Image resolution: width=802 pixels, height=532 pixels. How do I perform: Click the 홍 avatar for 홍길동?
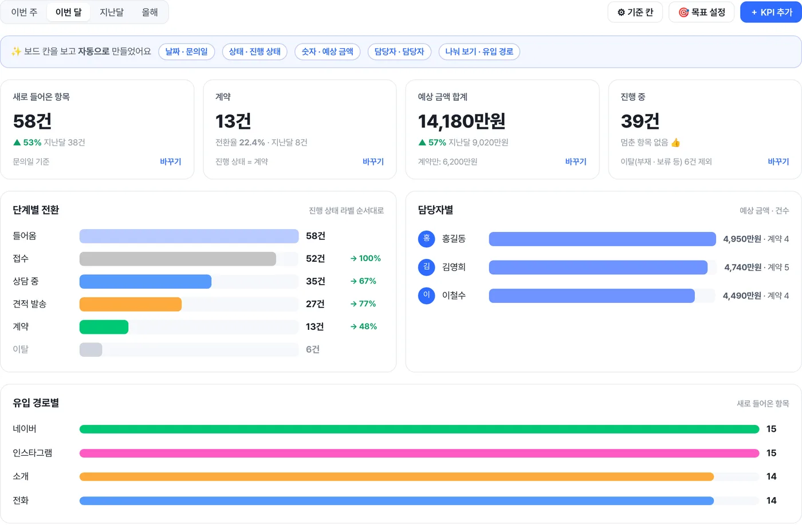[427, 239]
